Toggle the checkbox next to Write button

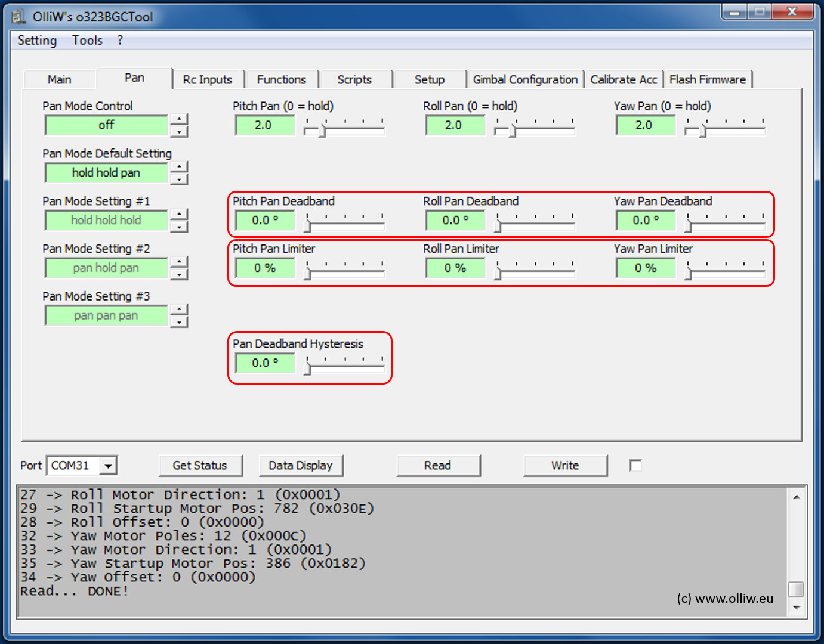point(635,465)
